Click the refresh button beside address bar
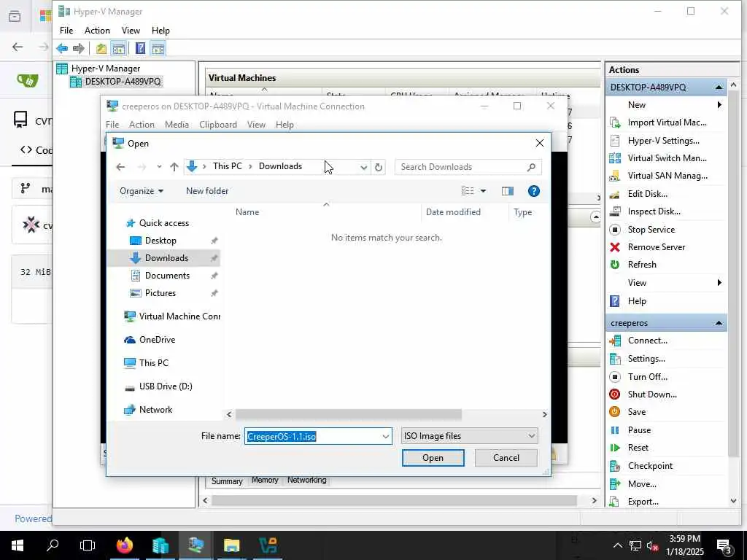This screenshot has width=747, height=560. click(x=379, y=167)
